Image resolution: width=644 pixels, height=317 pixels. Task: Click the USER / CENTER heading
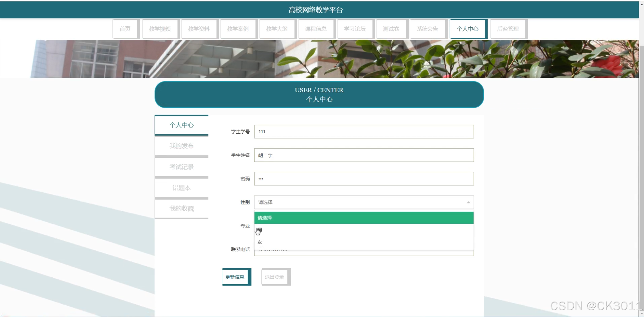[x=319, y=90]
